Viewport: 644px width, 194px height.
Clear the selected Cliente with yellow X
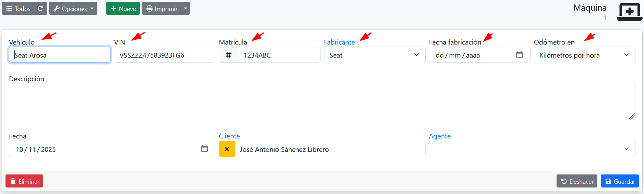tap(227, 149)
